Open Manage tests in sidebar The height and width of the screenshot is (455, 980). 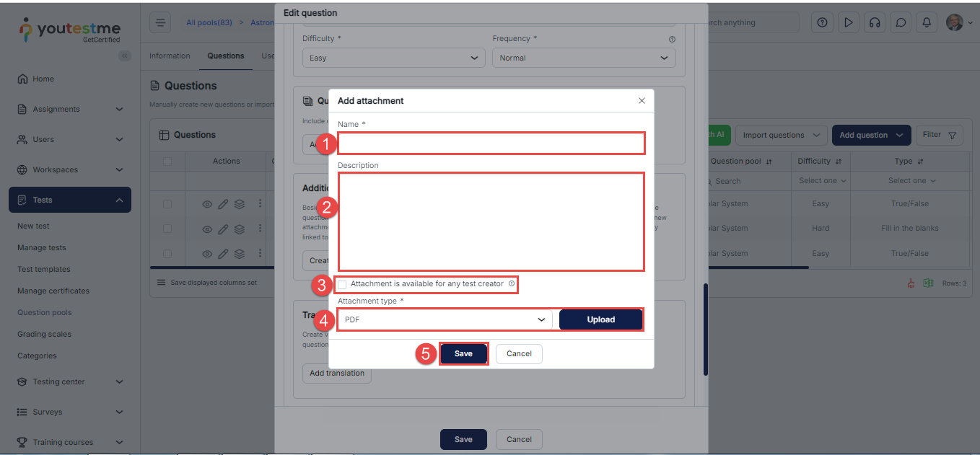coord(42,248)
